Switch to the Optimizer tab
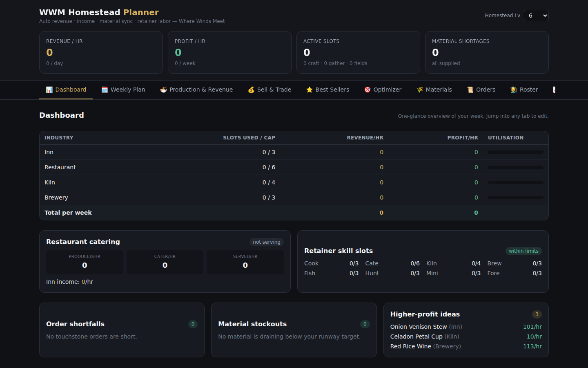The image size is (588, 368). [x=383, y=90]
